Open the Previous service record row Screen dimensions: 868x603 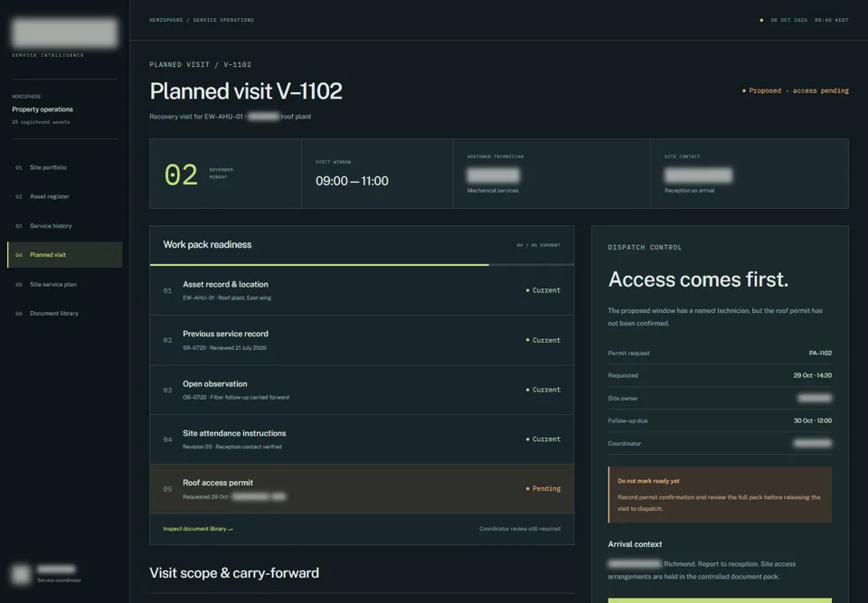point(362,340)
